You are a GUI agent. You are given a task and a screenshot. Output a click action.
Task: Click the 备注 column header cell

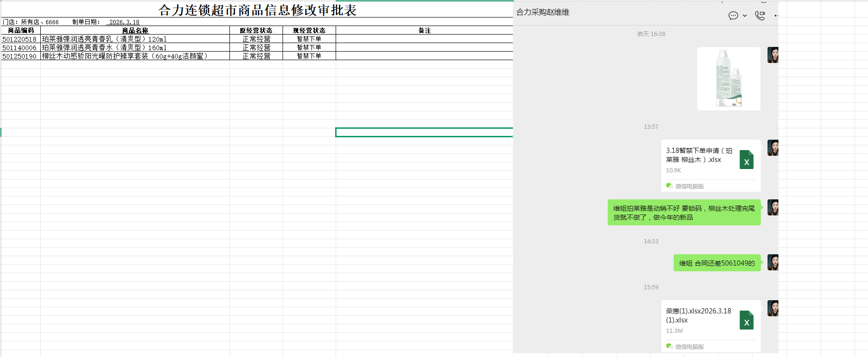click(x=424, y=30)
